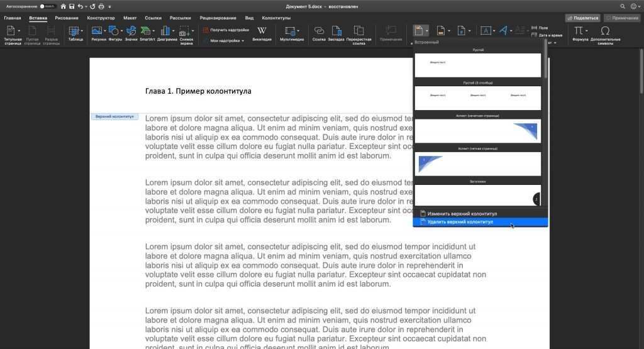Click the Значки icons button
Viewport: 644px width, 349px height.
pyautogui.click(x=131, y=34)
